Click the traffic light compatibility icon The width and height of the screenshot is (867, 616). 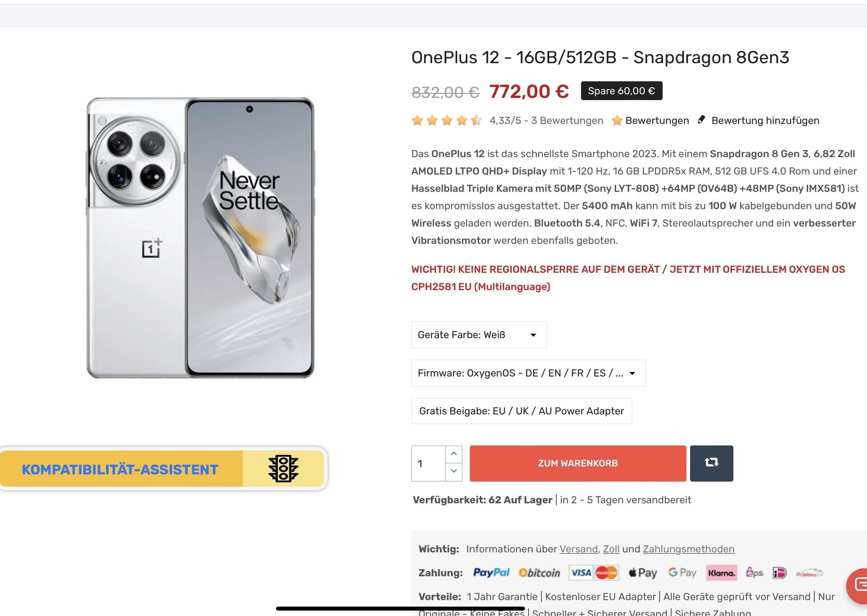pos(283,469)
